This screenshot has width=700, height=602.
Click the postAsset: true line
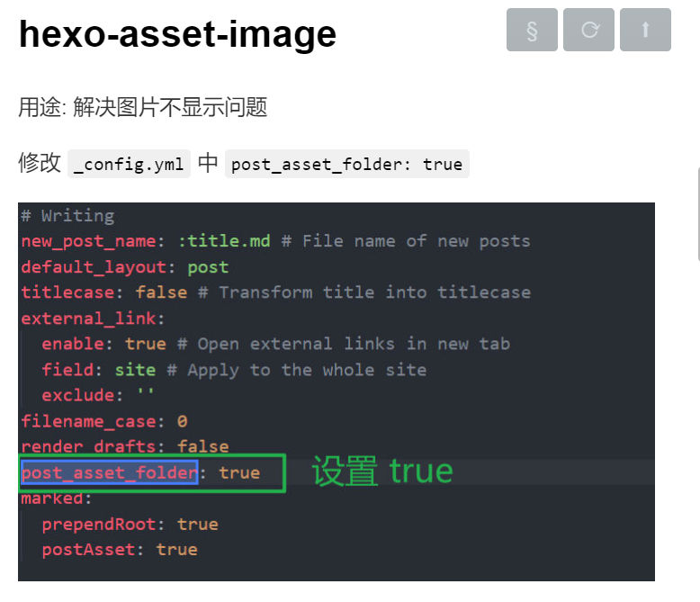pos(120,549)
